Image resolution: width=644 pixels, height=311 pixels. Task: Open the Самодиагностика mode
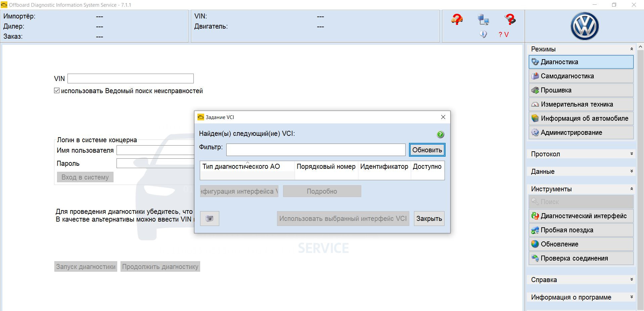tap(567, 76)
